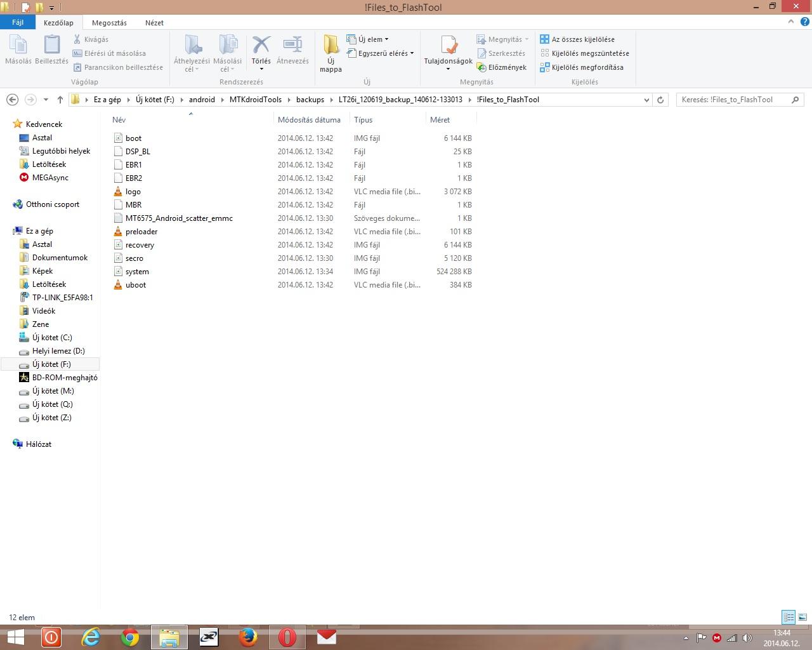Select the DSP_BL file

tap(132, 152)
